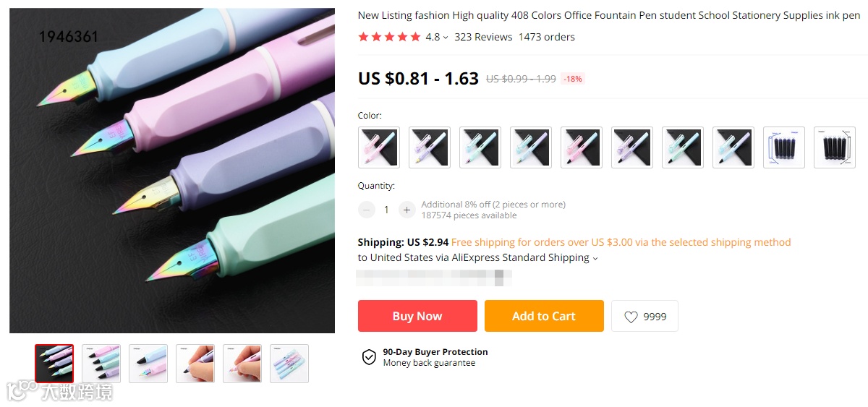This screenshot has height=407, width=868.
Task: Increase quantity with the plus button
Action: 407,210
